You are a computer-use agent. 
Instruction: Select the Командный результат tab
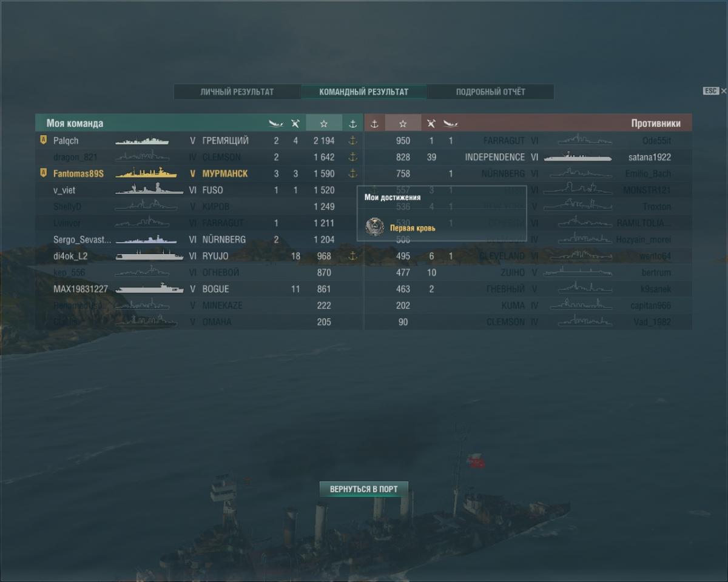coord(364,92)
